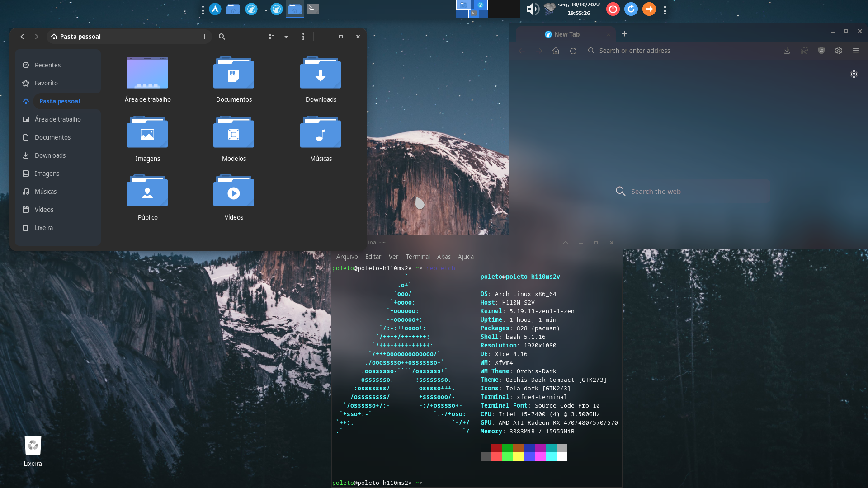This screenshot has width=868, height=488.
Task: Open the Arch Linux application menu
Action: point(215,9)
